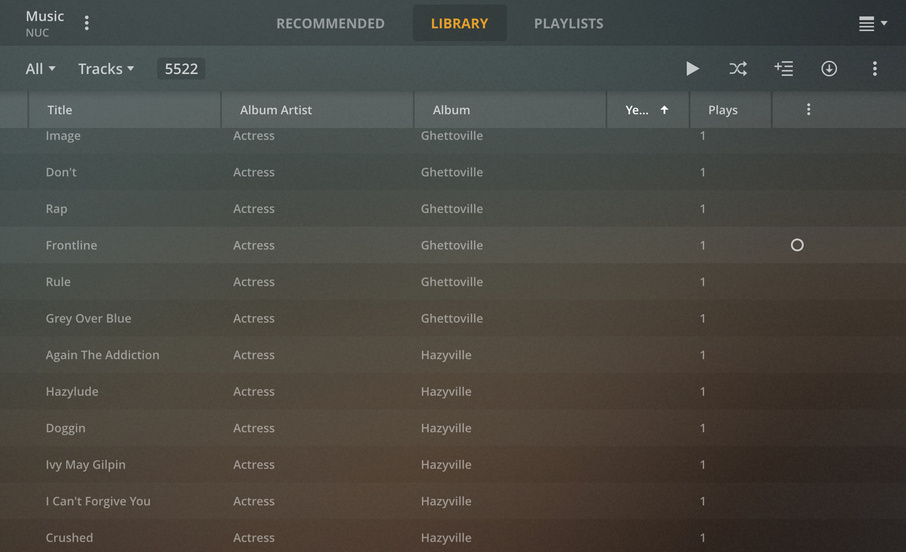Screen dimensions: 906x552
Task: Play all tracks in the library
Action: tap(692, 69)
